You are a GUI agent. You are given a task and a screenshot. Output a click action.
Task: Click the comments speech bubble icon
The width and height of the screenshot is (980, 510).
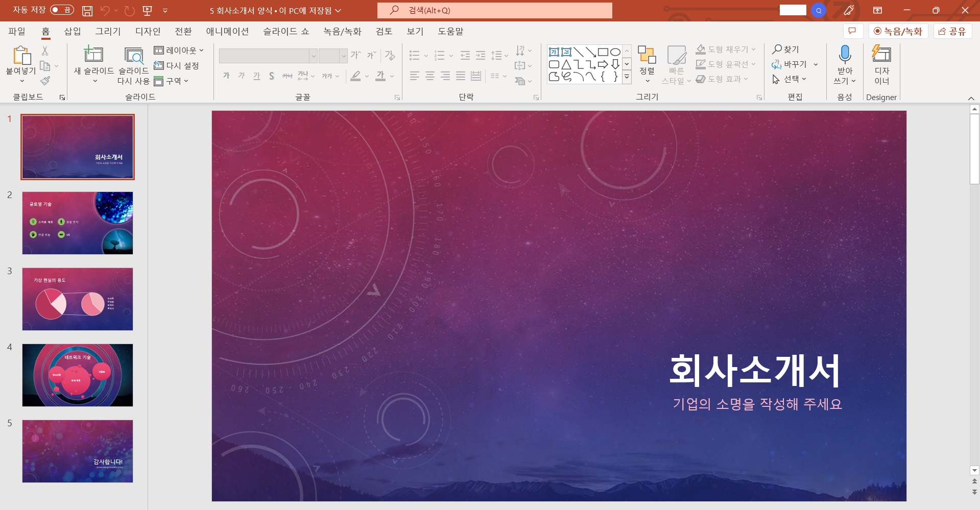pos(852,31)
